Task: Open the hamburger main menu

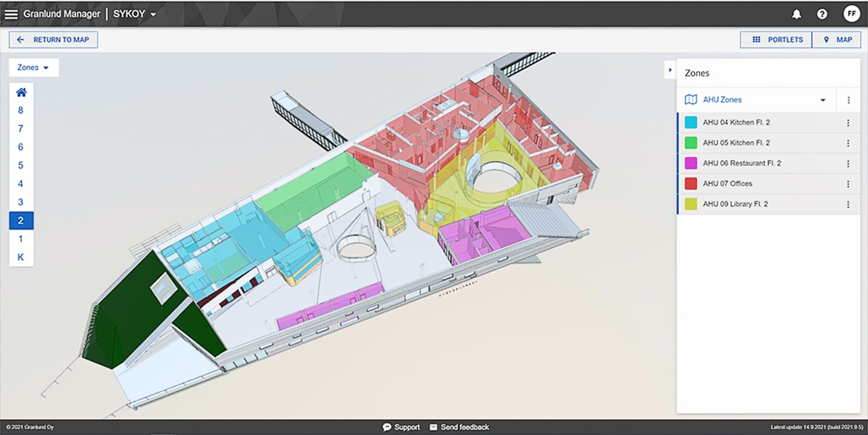Action: tap(11, 14)
